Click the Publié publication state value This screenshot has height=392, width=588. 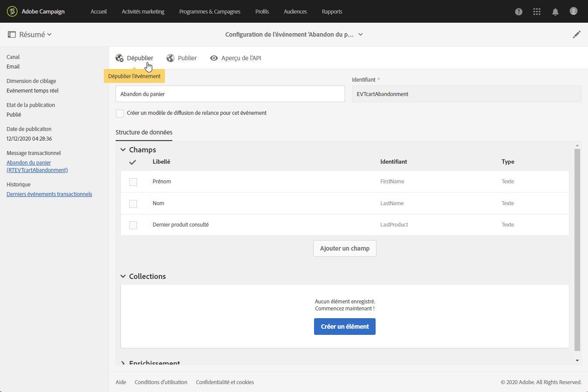pos(14,115)
